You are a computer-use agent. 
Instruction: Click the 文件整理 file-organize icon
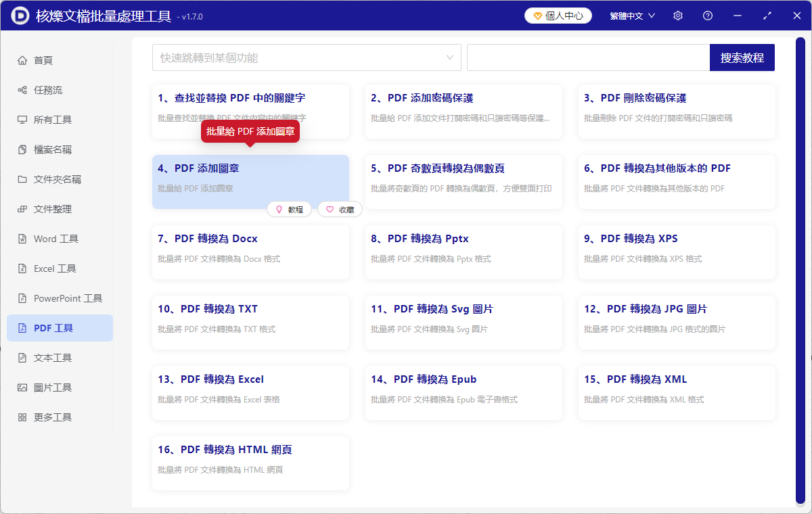(x=23, y=208)
